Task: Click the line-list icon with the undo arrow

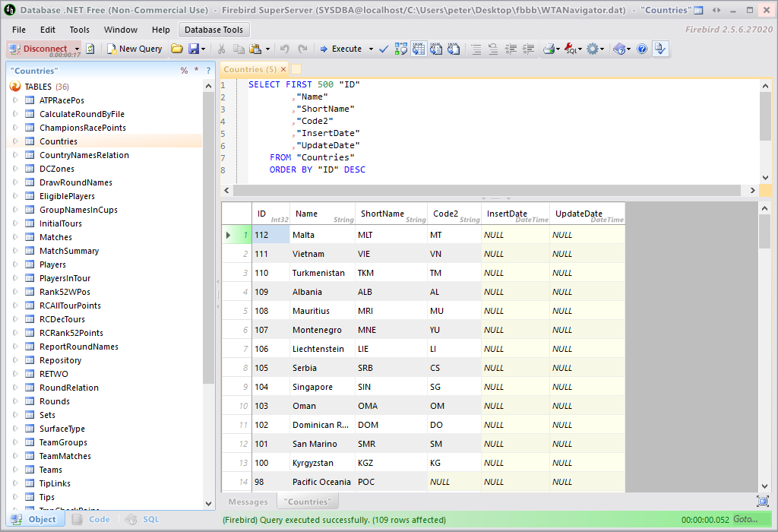Action: tap(493, 49)
